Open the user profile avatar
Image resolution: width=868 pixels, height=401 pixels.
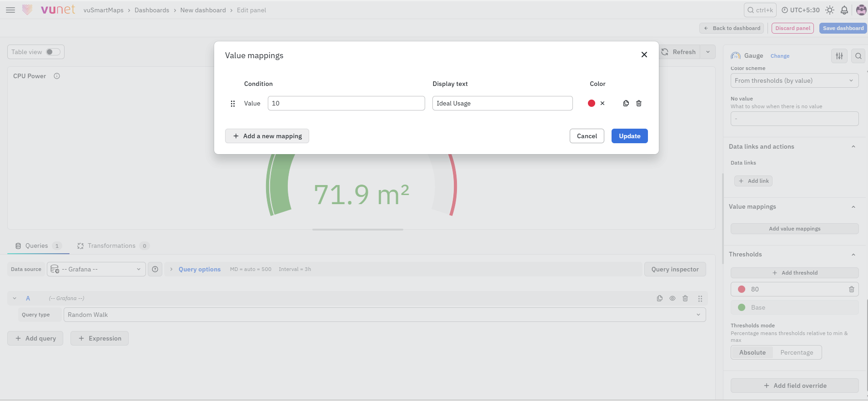coord(861,10)
